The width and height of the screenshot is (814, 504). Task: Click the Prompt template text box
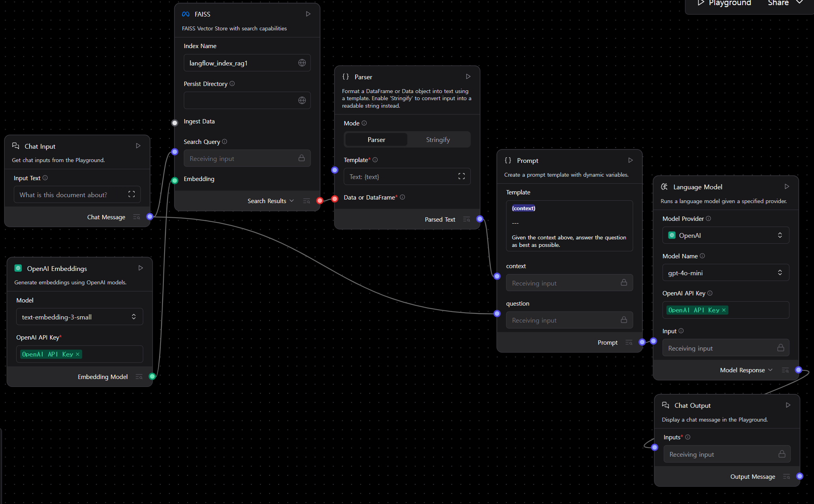[x=569, y=226]
